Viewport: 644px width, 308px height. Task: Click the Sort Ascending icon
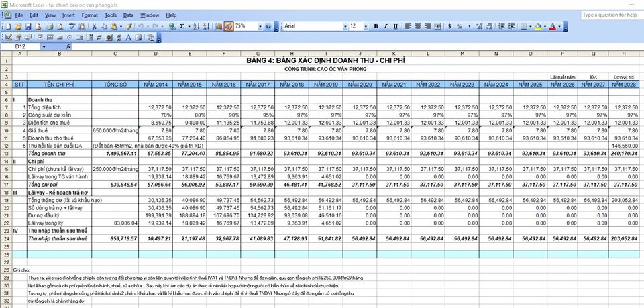point(196,26)
